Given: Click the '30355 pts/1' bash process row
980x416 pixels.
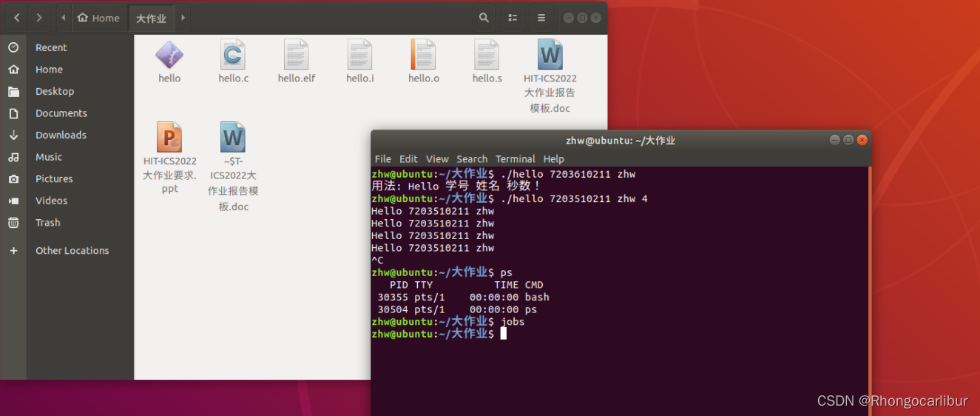Looking at the screenshot, I should pyautogui.click(x=463, y=297).
